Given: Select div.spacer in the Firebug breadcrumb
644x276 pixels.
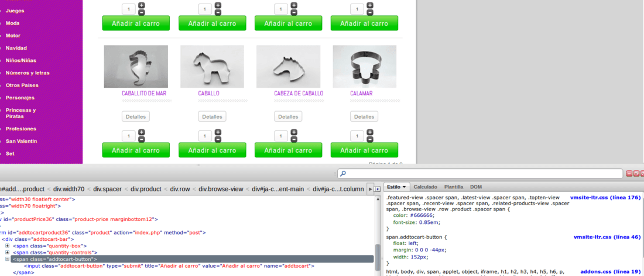Looking at the screenshot, I should [x=107, y=189].
